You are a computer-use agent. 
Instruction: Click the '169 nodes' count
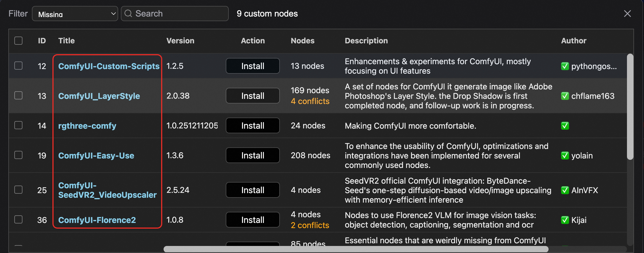[x=310, y=90]
